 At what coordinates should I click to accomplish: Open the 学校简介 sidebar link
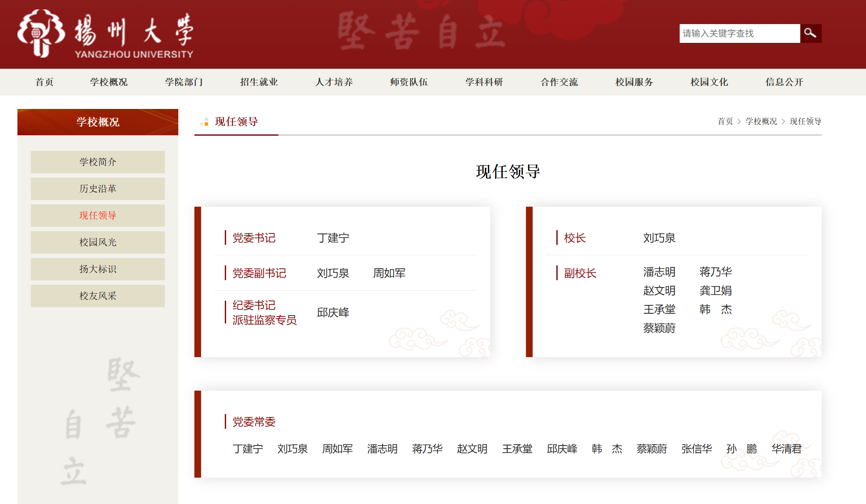[97, 162]
